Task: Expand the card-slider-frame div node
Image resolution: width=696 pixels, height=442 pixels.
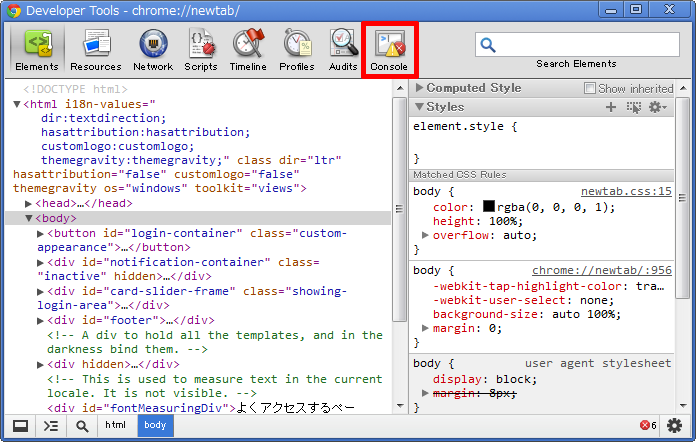Action: click(x=40, y=292)
